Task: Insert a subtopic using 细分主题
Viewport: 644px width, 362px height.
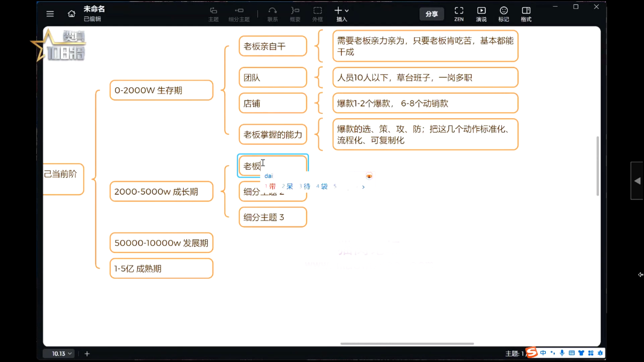Action: tap(239, 14)
